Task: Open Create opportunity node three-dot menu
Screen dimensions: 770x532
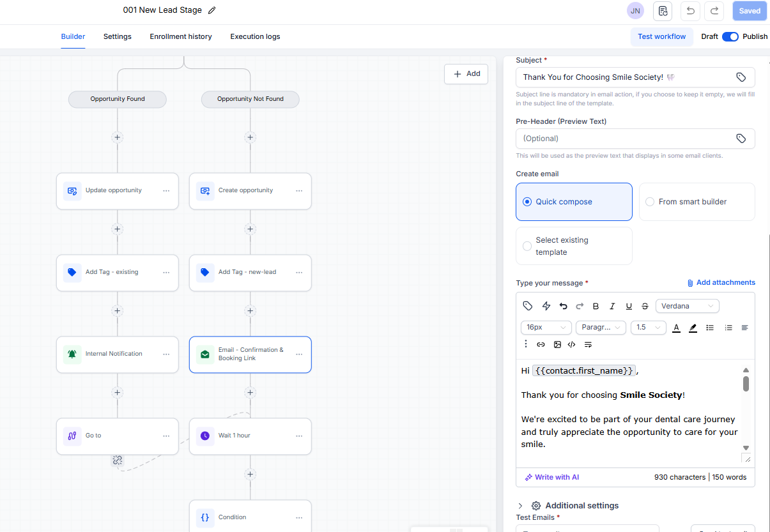Action: 299,191
